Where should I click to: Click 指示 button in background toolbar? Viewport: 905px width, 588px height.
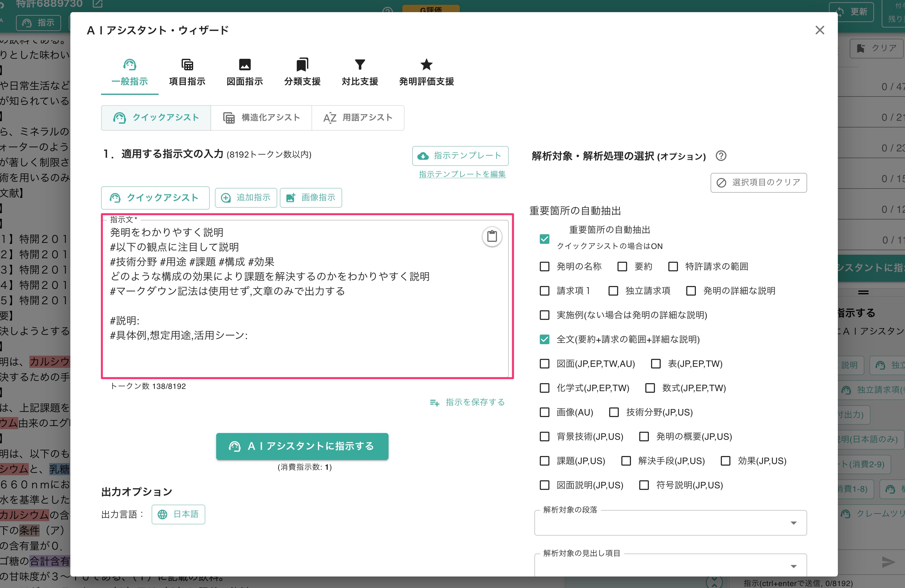(38, 23)
